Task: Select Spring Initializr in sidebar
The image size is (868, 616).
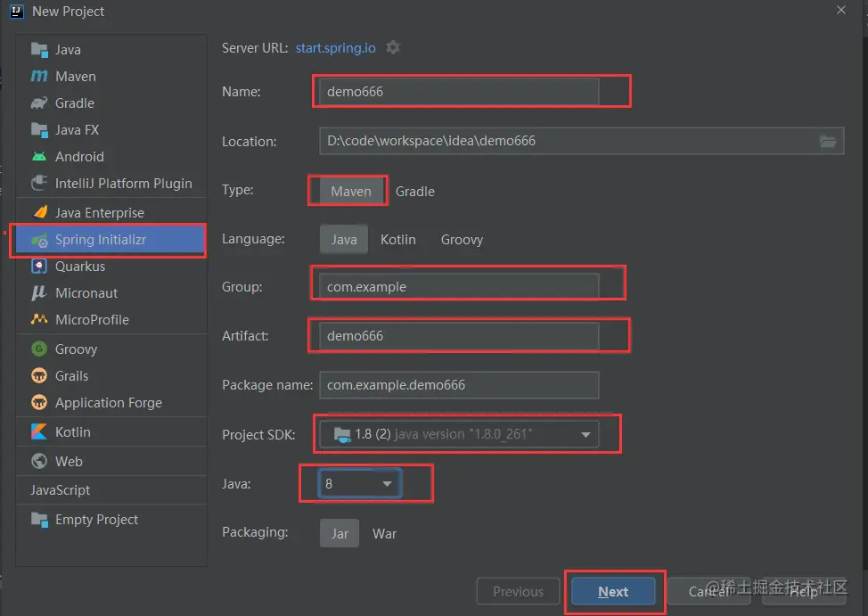Action: 111,240
